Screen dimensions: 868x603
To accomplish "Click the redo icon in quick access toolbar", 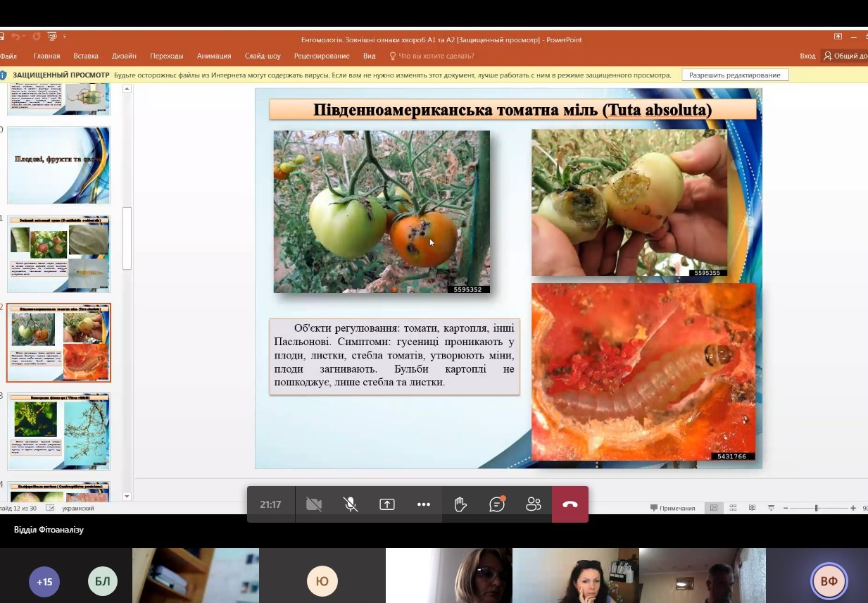I will pos(37,36).
